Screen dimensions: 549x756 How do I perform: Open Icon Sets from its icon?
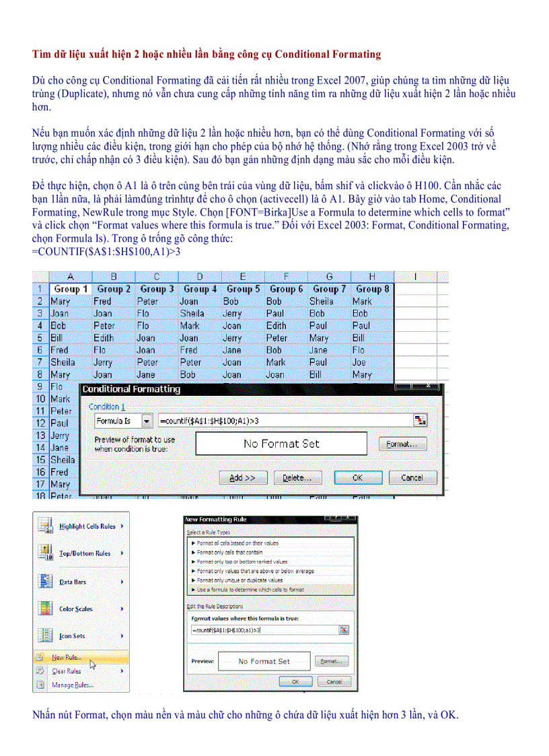(x=45, y=635)
